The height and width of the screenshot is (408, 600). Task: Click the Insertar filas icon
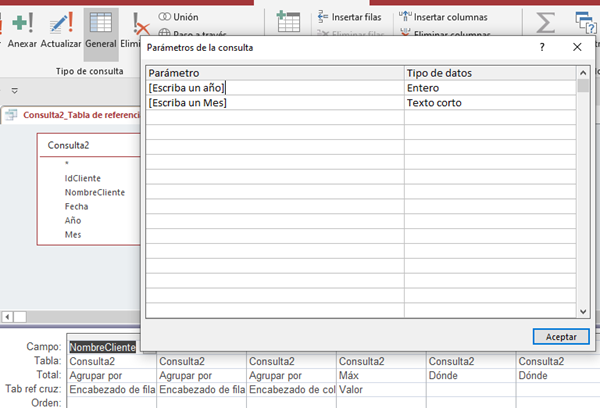pyautogui.click(x=324, y=17)
